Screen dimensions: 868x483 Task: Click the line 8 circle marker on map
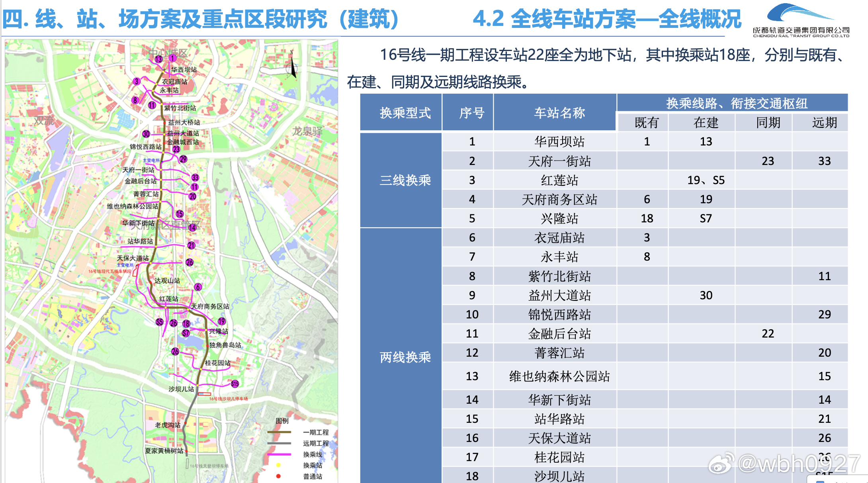pyautogui.click(x=135, y=100)
